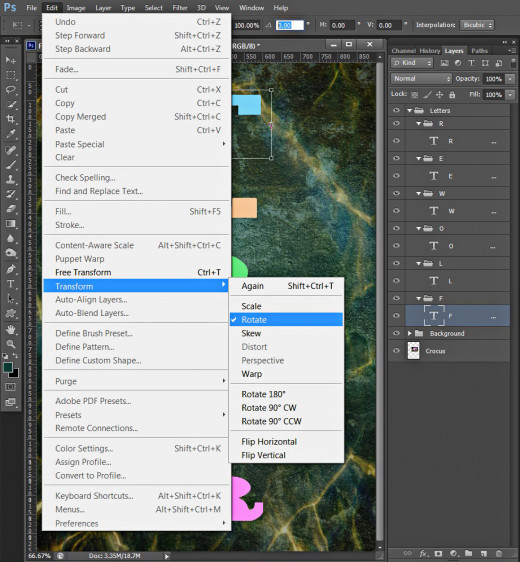The width and height of the screenshot is (520, 562).
Task: Switch to the History tab
Action: coord(429,51)
